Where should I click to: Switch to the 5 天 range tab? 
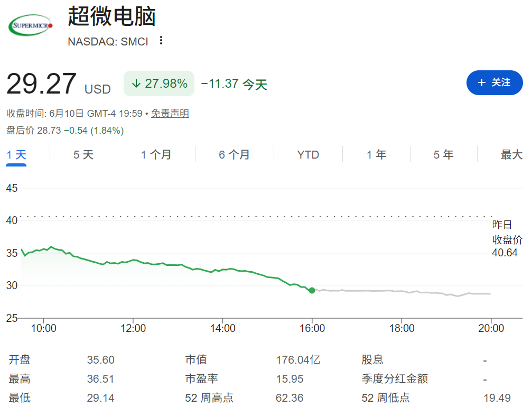[x=83, y=155]
